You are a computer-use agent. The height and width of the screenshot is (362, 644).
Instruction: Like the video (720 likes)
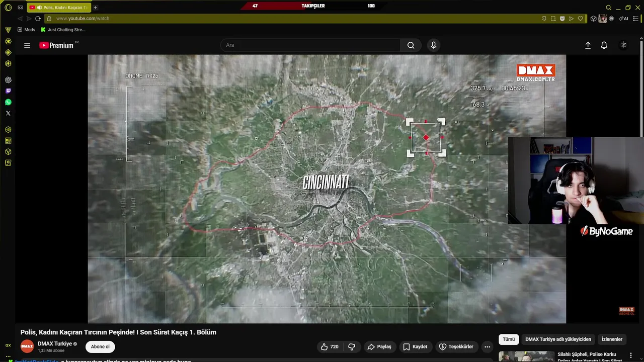pos(330,347)
